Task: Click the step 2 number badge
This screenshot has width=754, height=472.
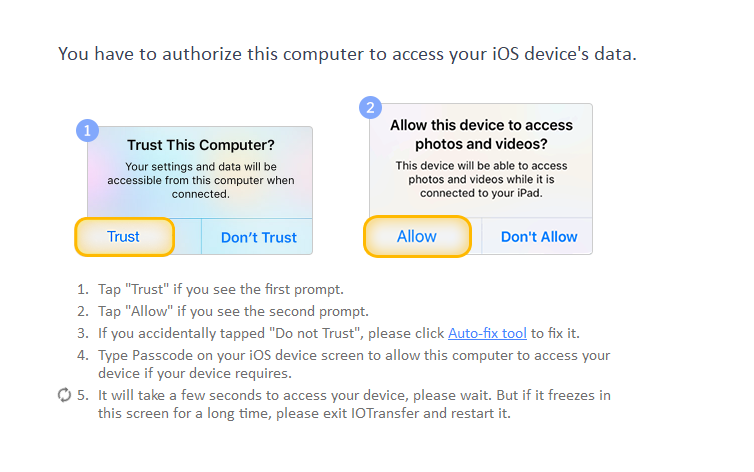Action: pos(370,107)
